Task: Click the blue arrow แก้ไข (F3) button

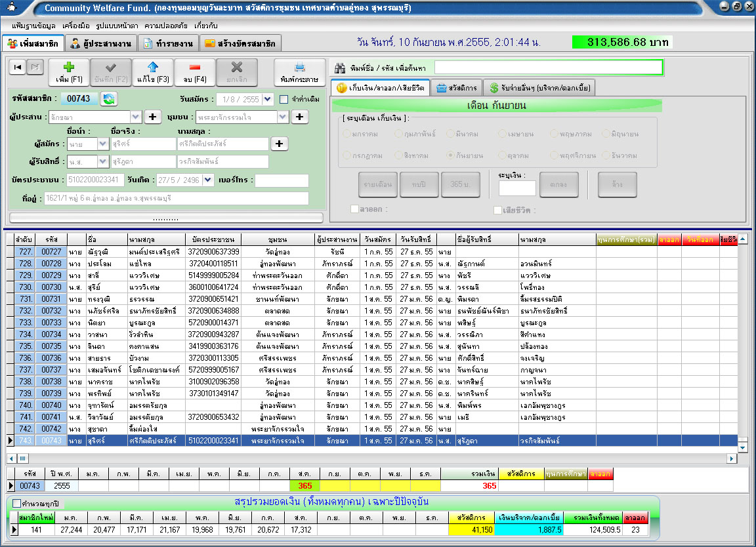Action: (153, 72)
